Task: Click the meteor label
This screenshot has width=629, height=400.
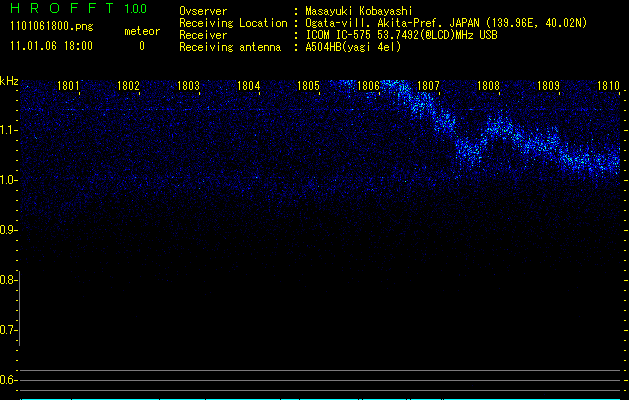Action: (x=142, y=31)
